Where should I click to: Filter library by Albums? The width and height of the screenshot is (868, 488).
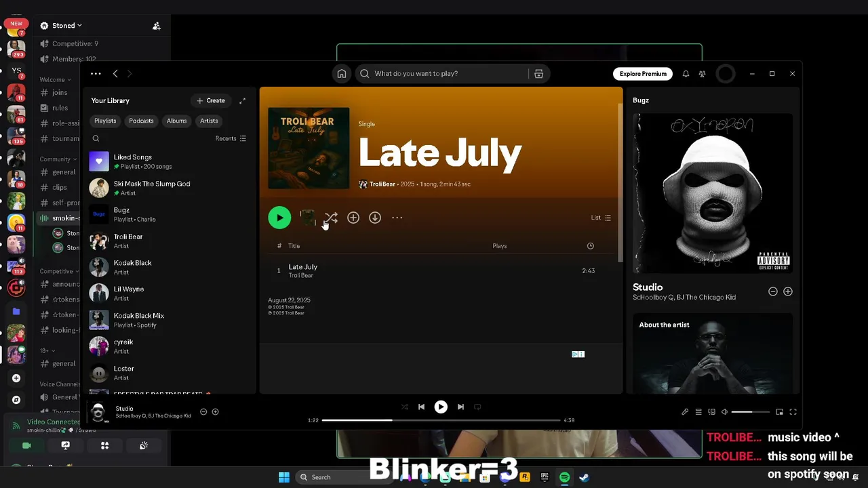coord(177,121)
